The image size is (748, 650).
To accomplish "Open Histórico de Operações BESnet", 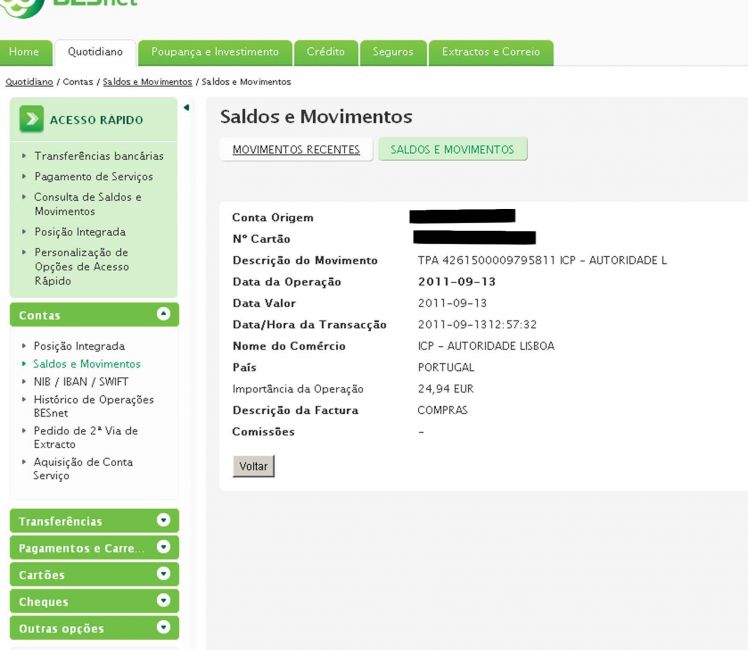I will pyautogui.click(x=94, y=406).
